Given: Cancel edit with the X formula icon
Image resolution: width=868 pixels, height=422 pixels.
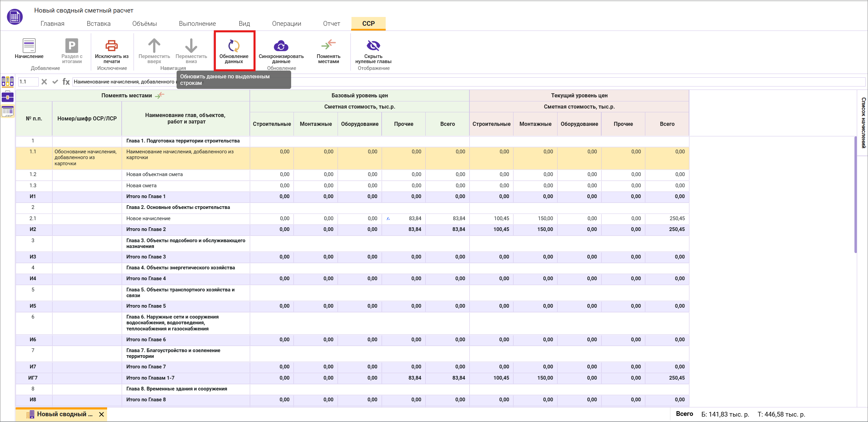Looking at the screenshot, I should pos(44,82).
